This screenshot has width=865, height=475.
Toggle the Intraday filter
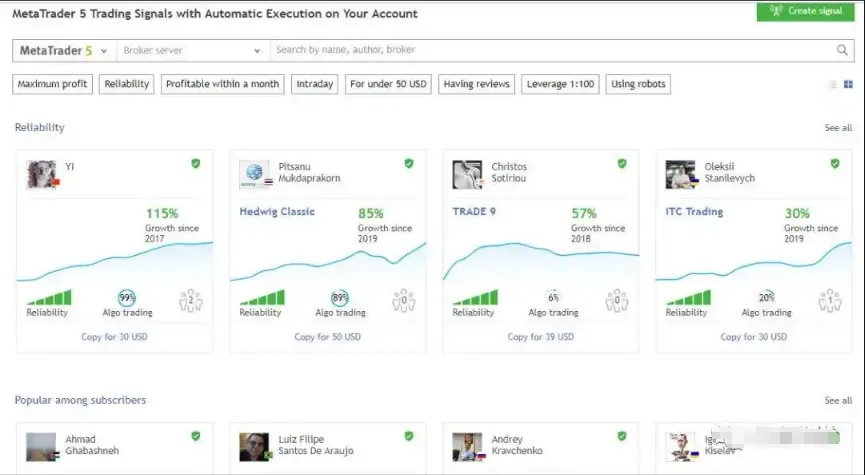315,84
